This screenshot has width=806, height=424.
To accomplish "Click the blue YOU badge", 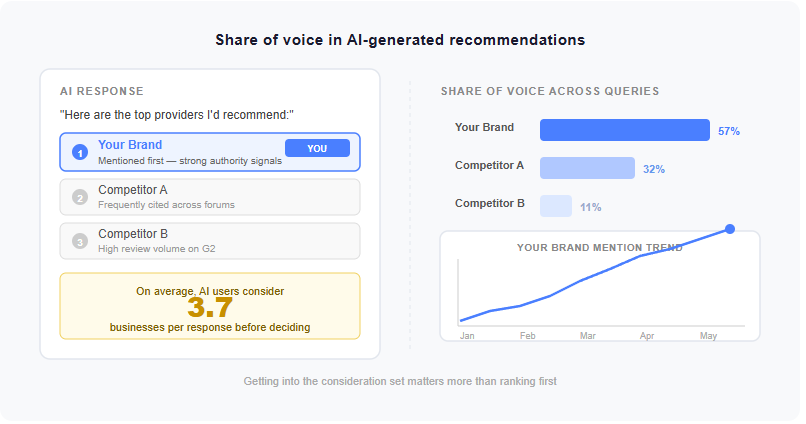I will (317, 148).
